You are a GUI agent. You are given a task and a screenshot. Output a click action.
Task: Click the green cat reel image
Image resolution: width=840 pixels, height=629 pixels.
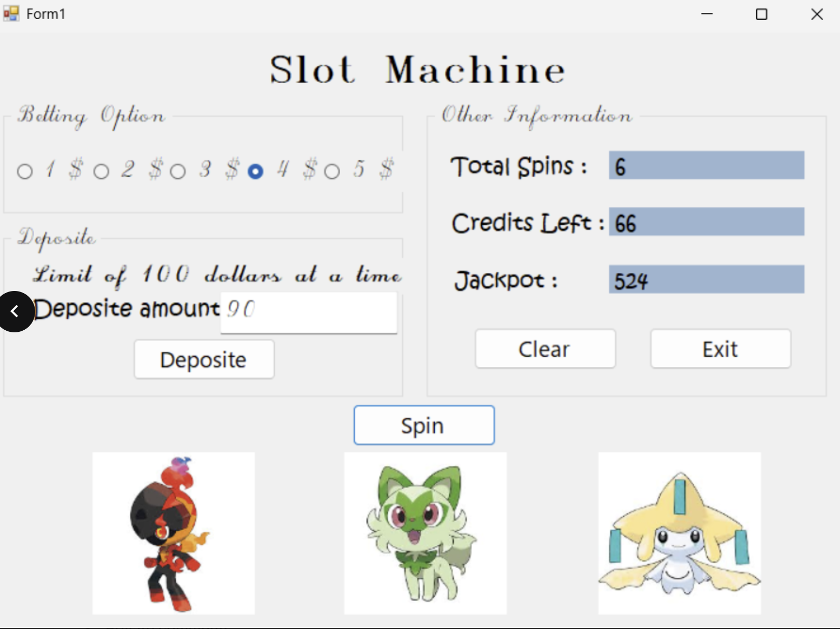425,533
